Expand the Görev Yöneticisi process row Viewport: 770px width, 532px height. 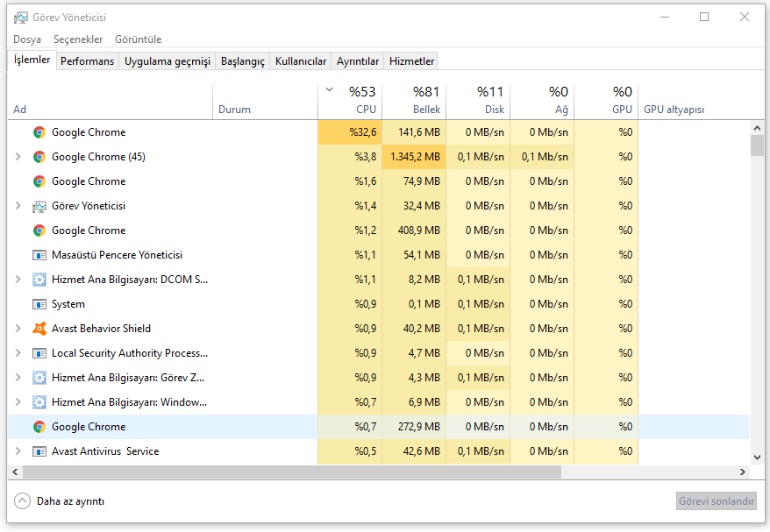click(18, 206)
